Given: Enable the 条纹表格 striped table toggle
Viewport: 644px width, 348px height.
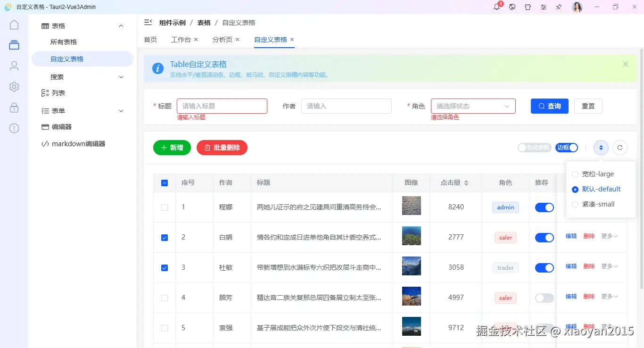Looking at the screenshot, I should point(534,148).
